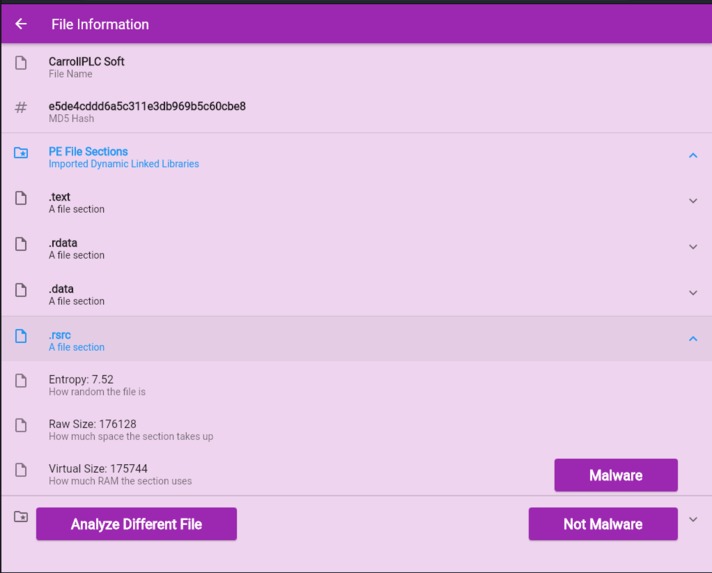Expand the .rdata section chevron
The image size is (712, 573).
point(693,247)
